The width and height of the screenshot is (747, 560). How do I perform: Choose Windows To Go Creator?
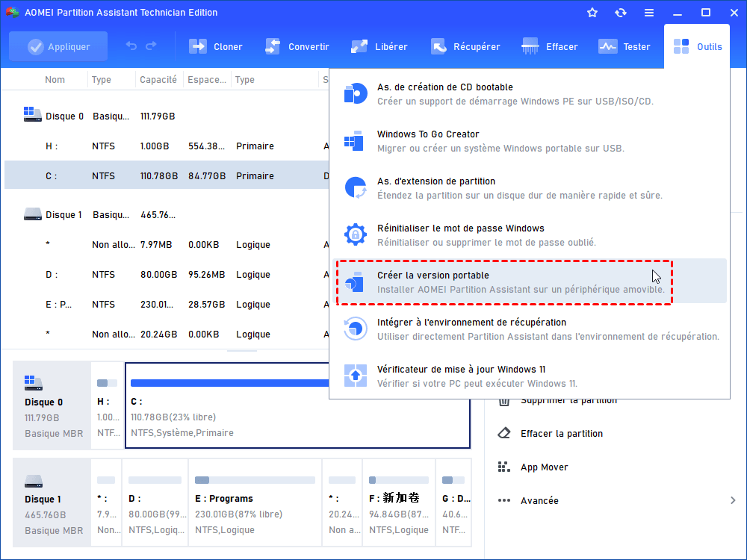(x=529, y=141)
